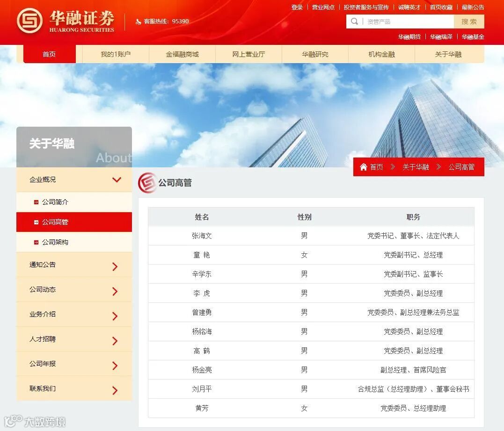Click the name 黄芳
This screenshot has width=504, height=431.
(202, 408)
